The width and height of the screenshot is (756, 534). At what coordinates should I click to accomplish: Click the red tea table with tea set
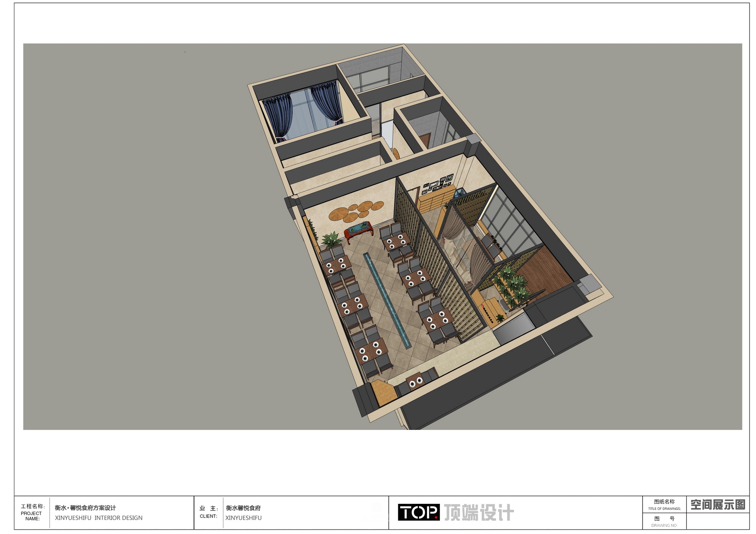[358, 231]
